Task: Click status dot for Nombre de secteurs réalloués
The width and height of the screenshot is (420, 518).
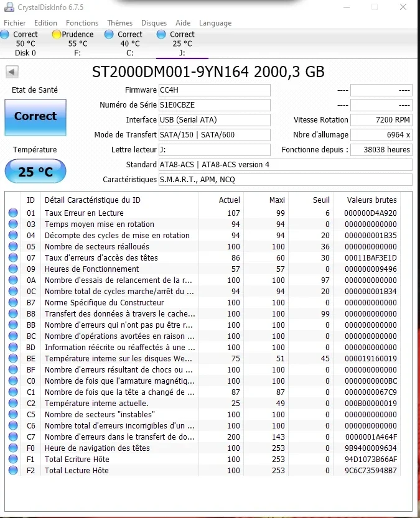Action: [13, 246]
